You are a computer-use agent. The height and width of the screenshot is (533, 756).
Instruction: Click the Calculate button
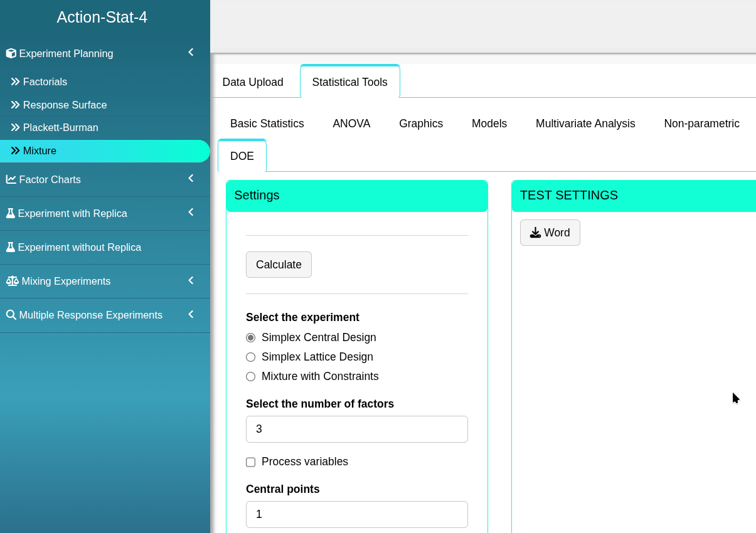click(279, 265)
